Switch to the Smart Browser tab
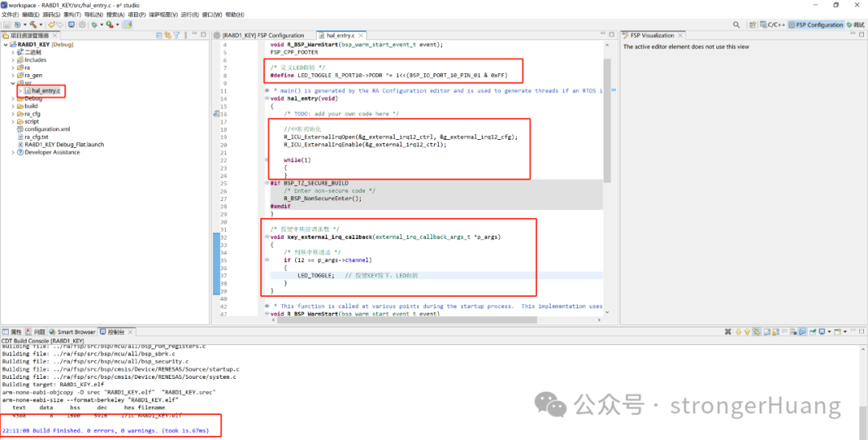 pos(72,332)
